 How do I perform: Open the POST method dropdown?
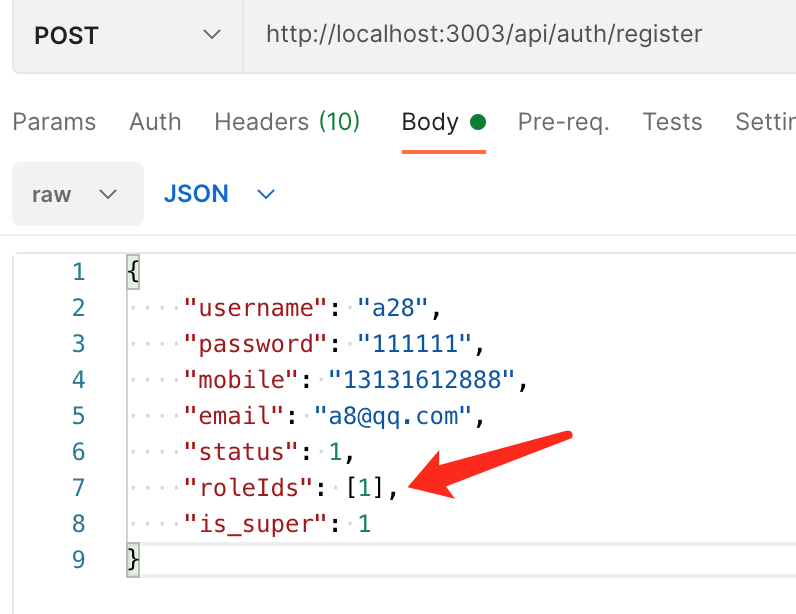click(125, 35)
